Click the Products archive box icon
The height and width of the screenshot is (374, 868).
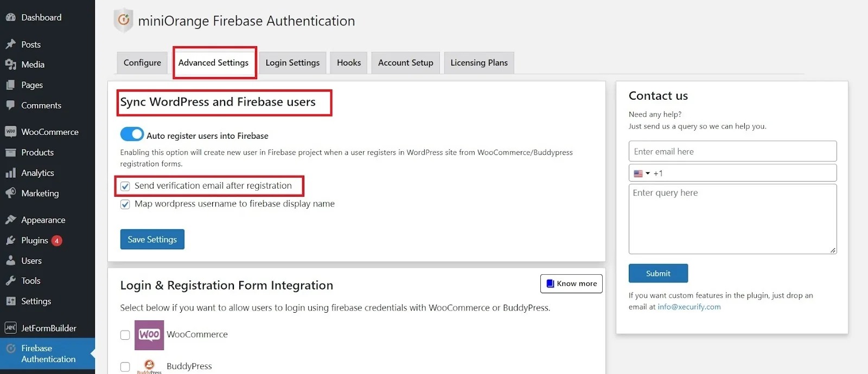click(10, 152)
